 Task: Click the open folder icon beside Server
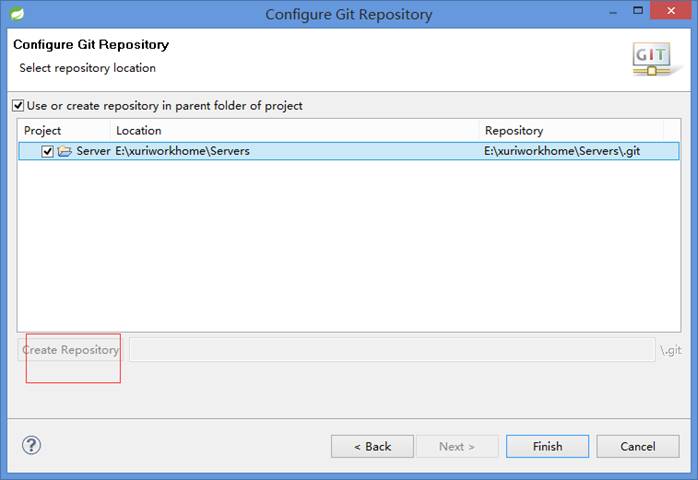(x=65, y=151)
